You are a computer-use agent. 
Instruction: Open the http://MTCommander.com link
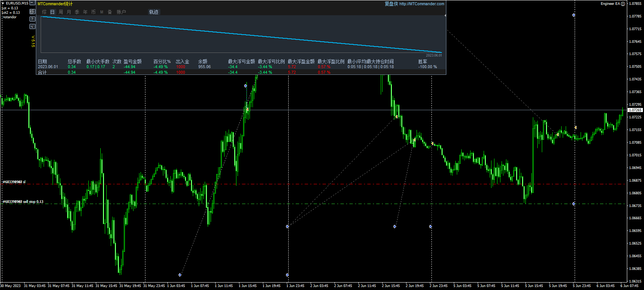coord(422,4)
